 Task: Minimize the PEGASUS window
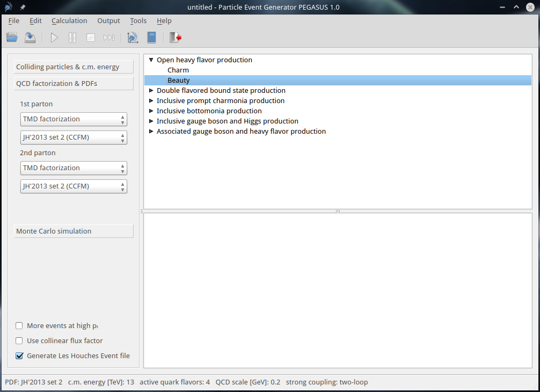coord(502,7)
